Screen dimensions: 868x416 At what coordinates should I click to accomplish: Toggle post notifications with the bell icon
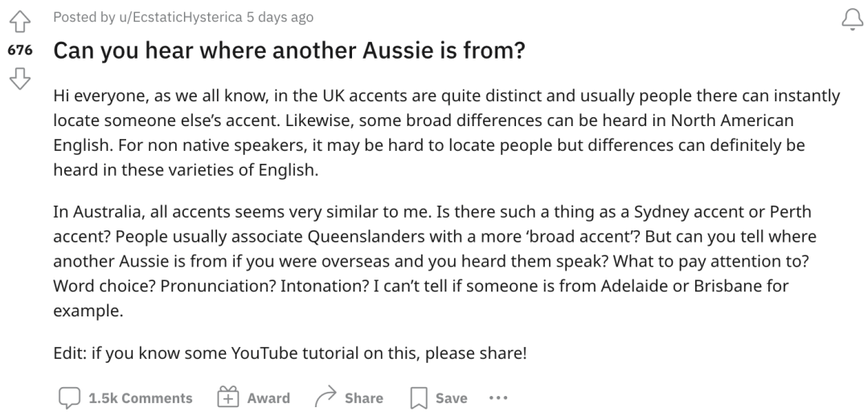tap(849, 19)
